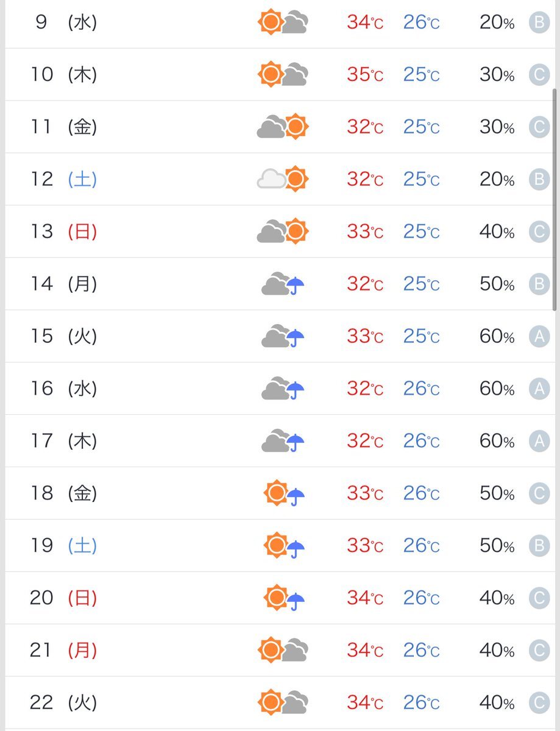The image size is (560, 731).
Task: Click the reliability A badge for day 17
Action: point(539,441)
